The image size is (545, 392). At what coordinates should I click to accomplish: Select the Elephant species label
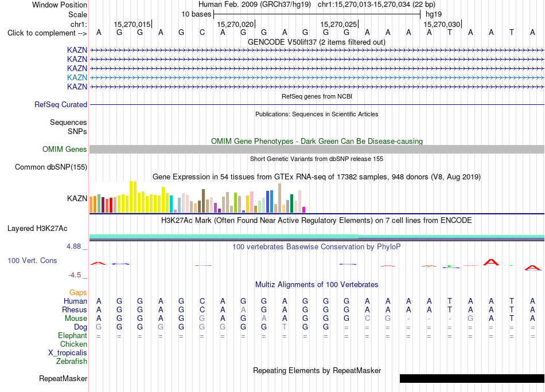tap(72, 335)
